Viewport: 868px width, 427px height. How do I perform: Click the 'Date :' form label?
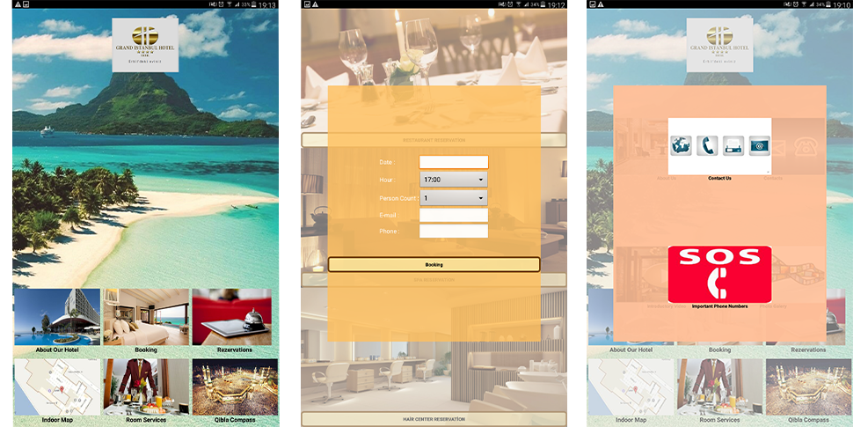click(387, 163)
